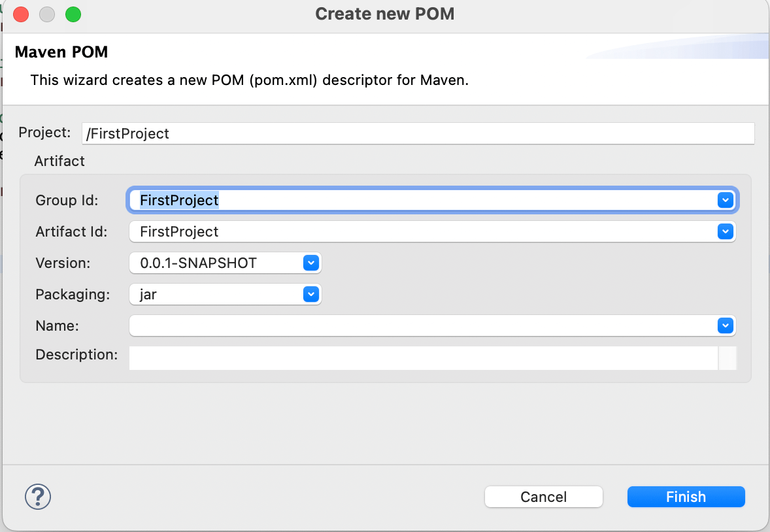The width and height of the screenshot is (770, 532).
Task: Open the Artifact Id dropdown arrow
Action: 724,231
